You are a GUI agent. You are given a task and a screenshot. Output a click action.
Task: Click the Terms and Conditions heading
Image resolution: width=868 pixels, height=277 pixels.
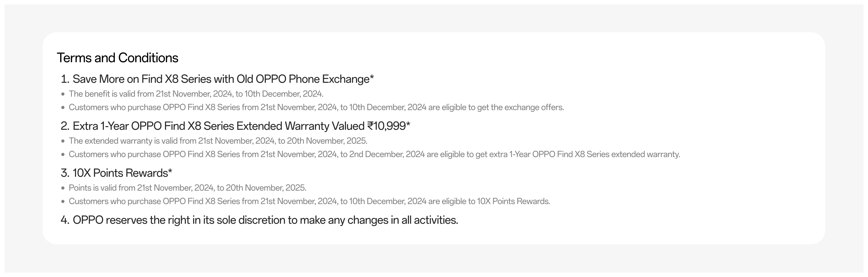117,58
